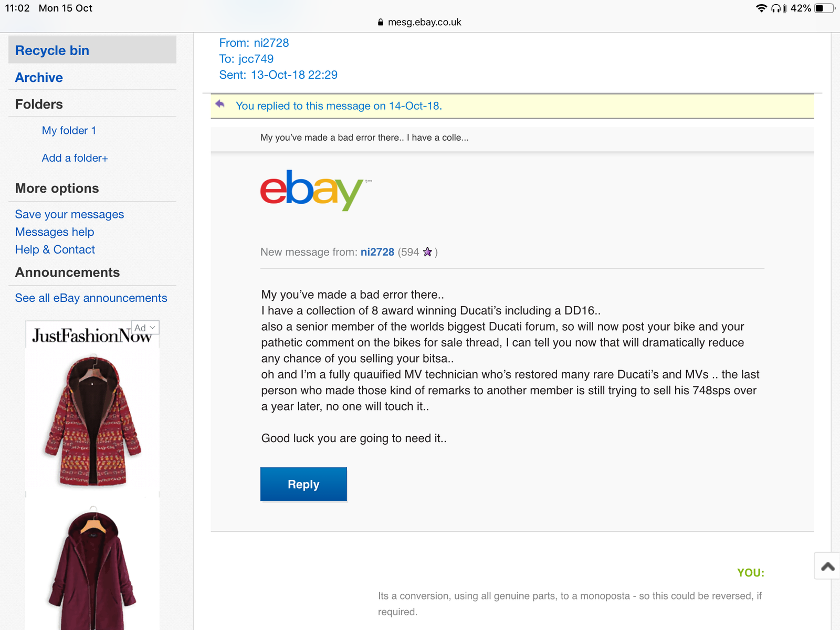Open Help & Contact link
The width and height of the screenshot is (840, 630).
(x=55, y=250)
